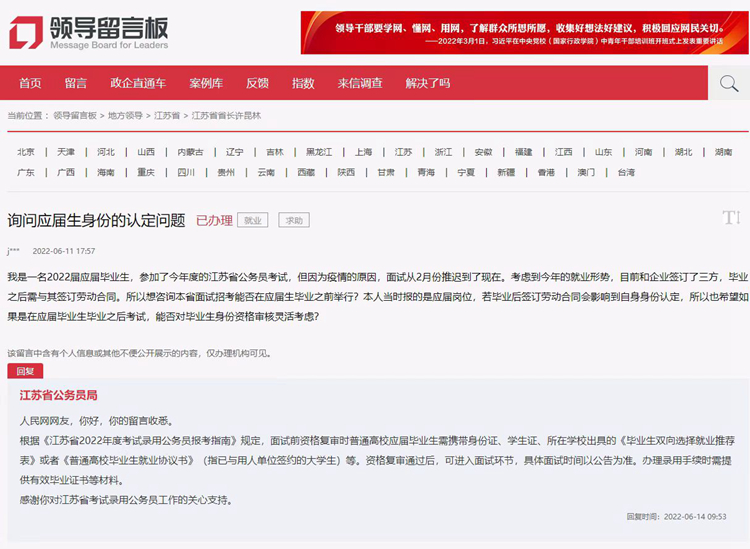
Task: Choose 台湾 from region list
Action: pyautogui.click(x=626, y=172)
